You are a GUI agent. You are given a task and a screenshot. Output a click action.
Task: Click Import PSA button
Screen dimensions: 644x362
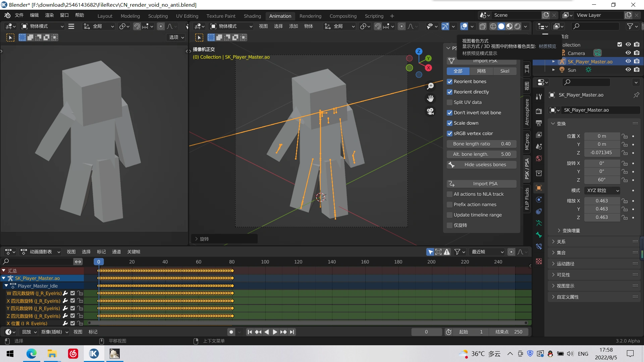coord(481,184)
